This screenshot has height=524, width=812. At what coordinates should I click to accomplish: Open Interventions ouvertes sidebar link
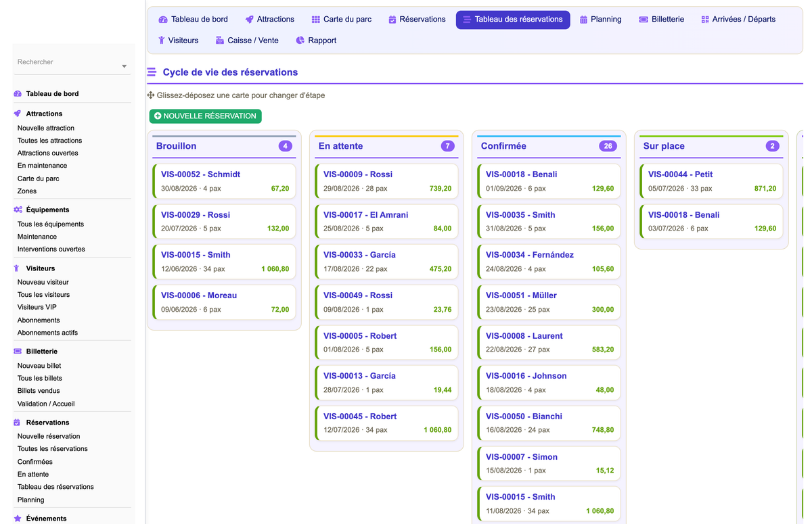pos(51,249)
